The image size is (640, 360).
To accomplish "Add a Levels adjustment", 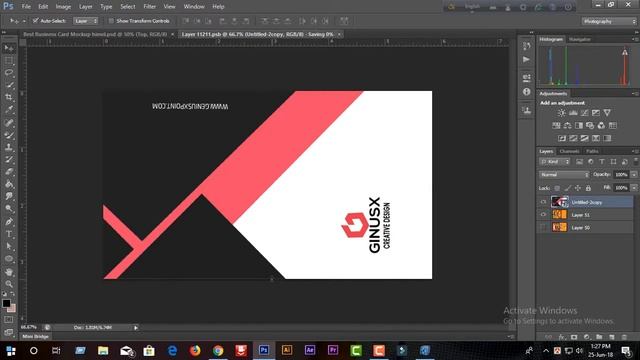I will (x=573, y=113).
